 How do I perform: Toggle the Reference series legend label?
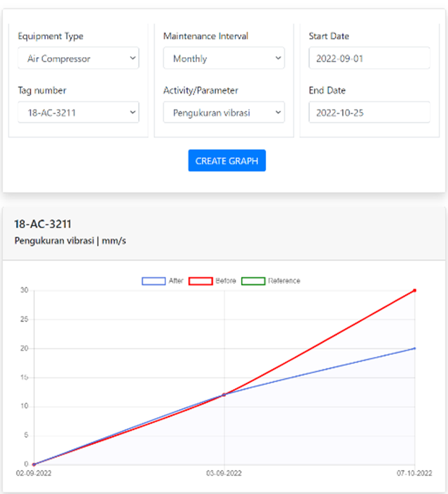[284, 281]
